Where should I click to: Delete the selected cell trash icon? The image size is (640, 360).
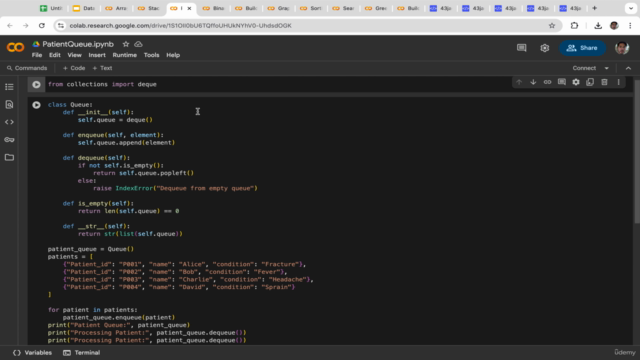[604, 82]
